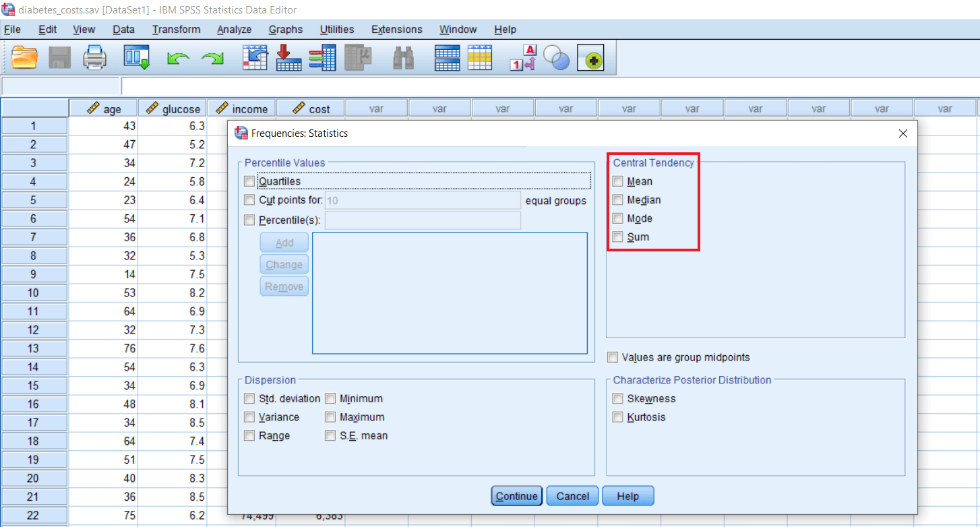980x527 pixels.
Task: Enable Values are group midpoints
Action: pos(613,357)
